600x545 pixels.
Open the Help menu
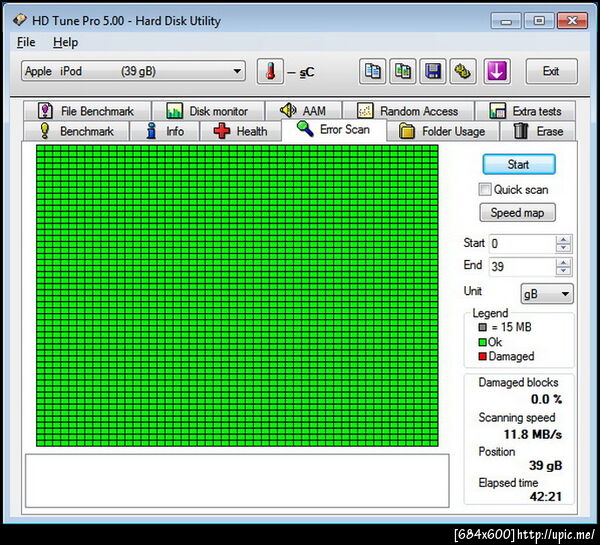click(65, 42)
